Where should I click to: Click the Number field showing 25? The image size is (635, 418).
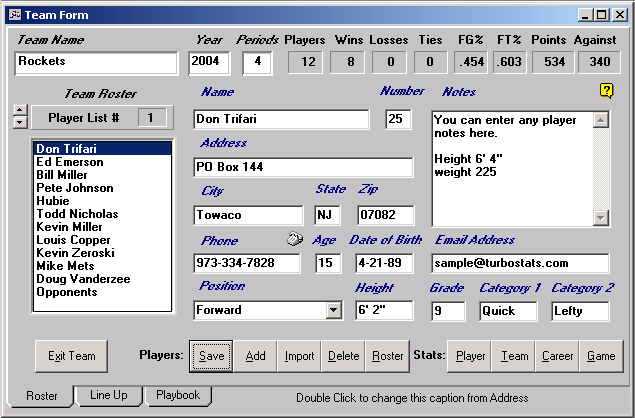[x=398, y=119]
